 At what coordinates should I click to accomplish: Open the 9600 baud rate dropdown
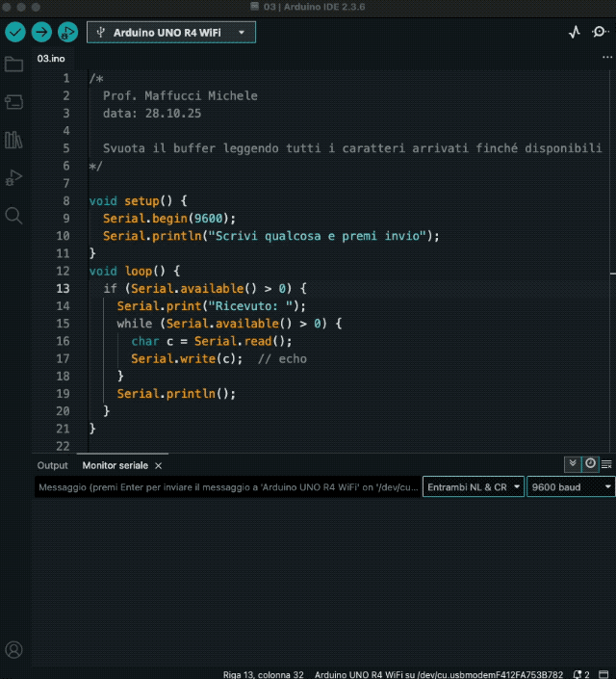(570, 487)
